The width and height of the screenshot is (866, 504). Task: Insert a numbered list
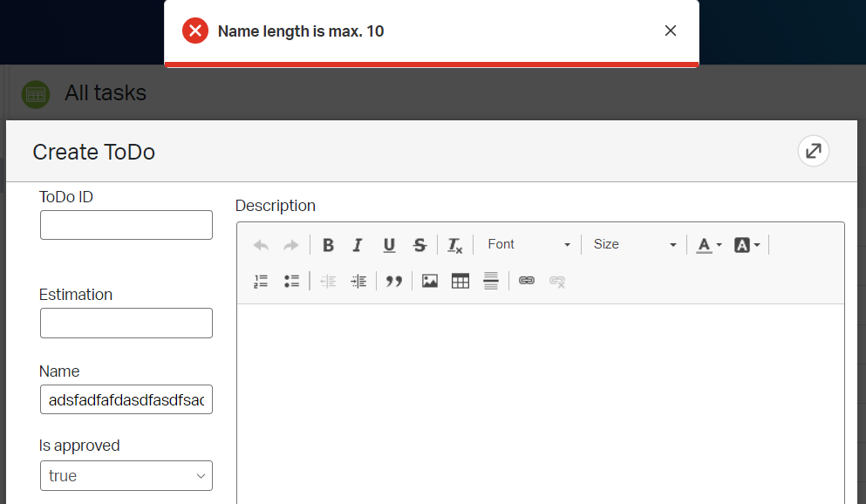coord(261,281)
